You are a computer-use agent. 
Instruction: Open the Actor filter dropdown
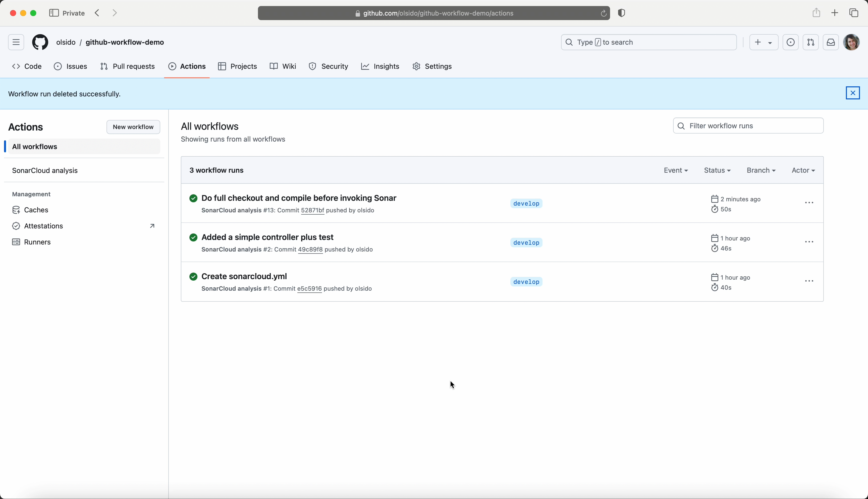[x=803, y=170]
